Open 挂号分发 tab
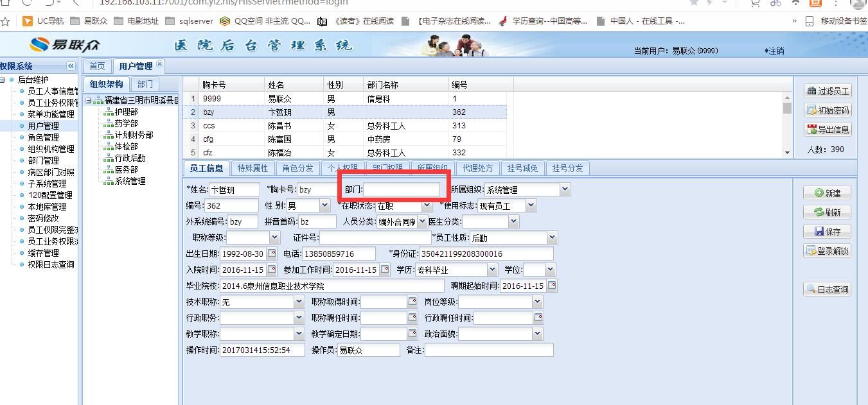The image size is (868, 405). coord(568,168)
